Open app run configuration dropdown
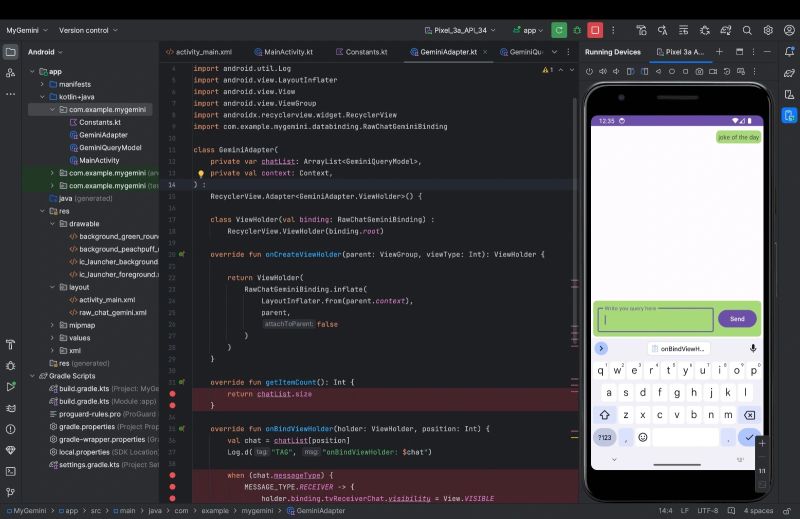 pos(528,30)
